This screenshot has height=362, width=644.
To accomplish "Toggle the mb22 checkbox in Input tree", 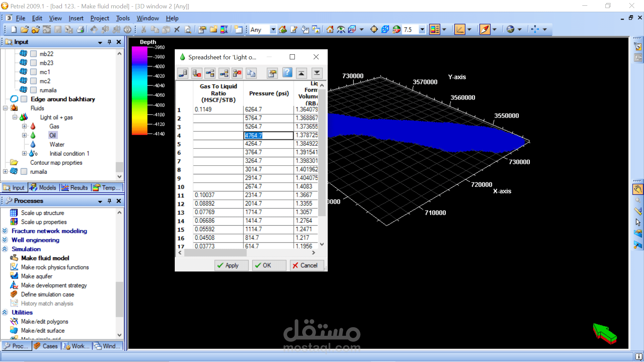I will pos(34,54).
